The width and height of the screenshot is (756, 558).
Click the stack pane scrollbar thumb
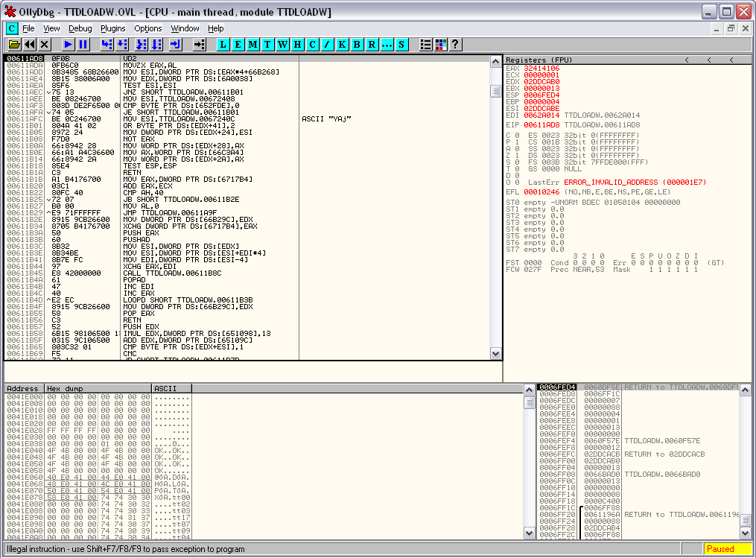[746, 521]
